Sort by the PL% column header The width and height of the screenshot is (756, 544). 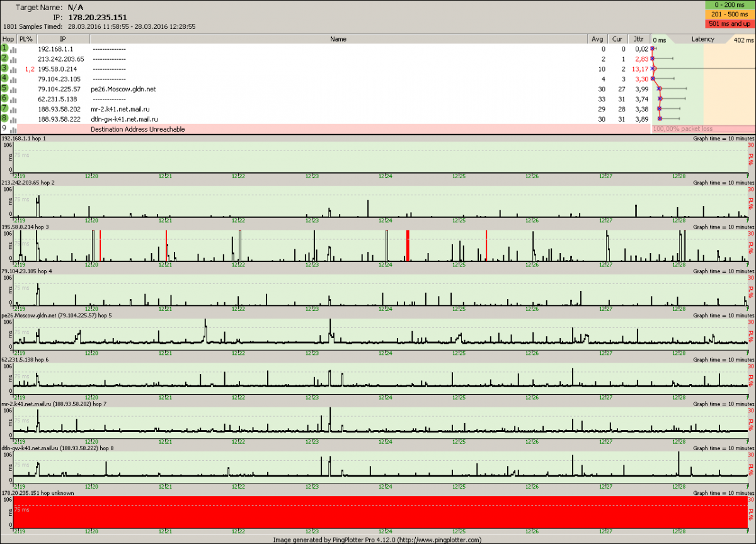pos(26,39)
